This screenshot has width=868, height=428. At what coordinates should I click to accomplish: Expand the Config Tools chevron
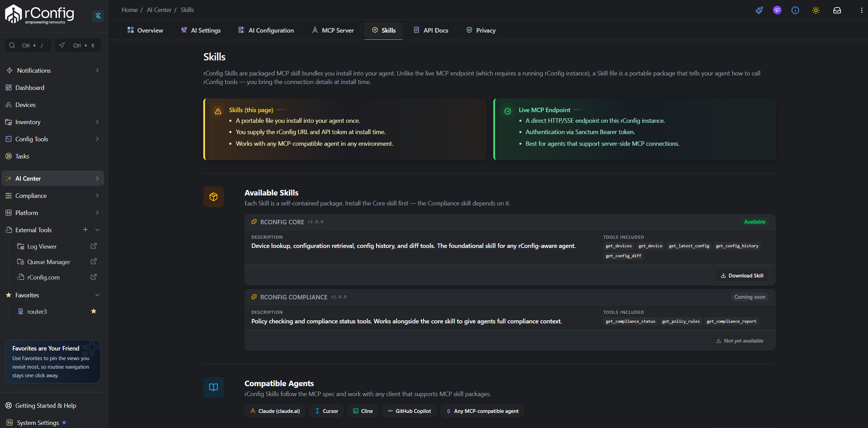coord(97,139)
